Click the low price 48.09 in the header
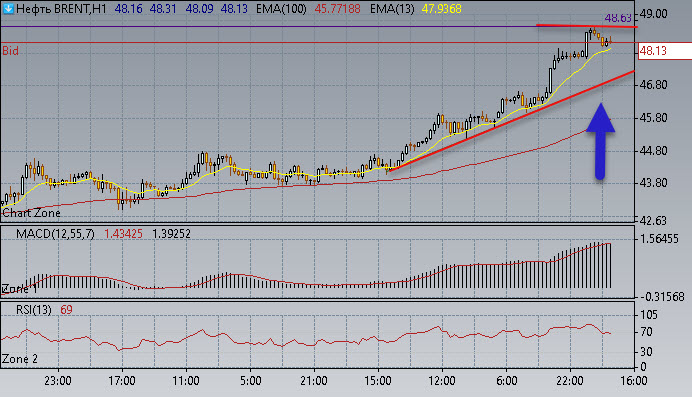 [199, 9]
